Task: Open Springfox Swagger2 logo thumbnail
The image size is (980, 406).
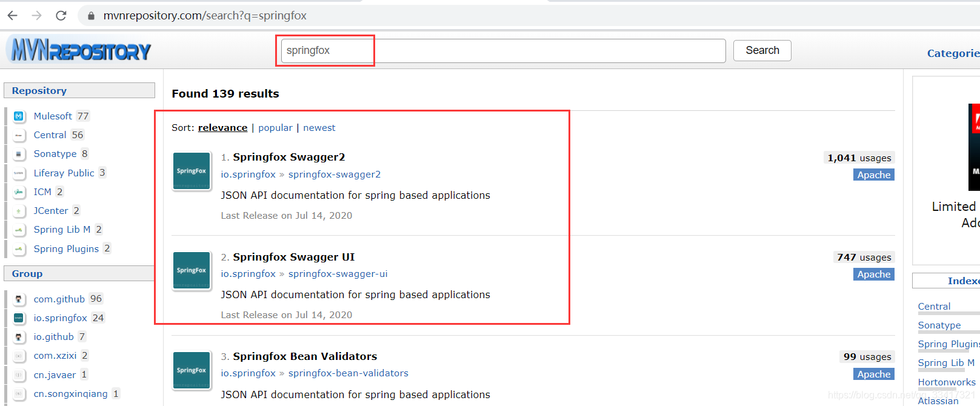Action: coord(192,171)
